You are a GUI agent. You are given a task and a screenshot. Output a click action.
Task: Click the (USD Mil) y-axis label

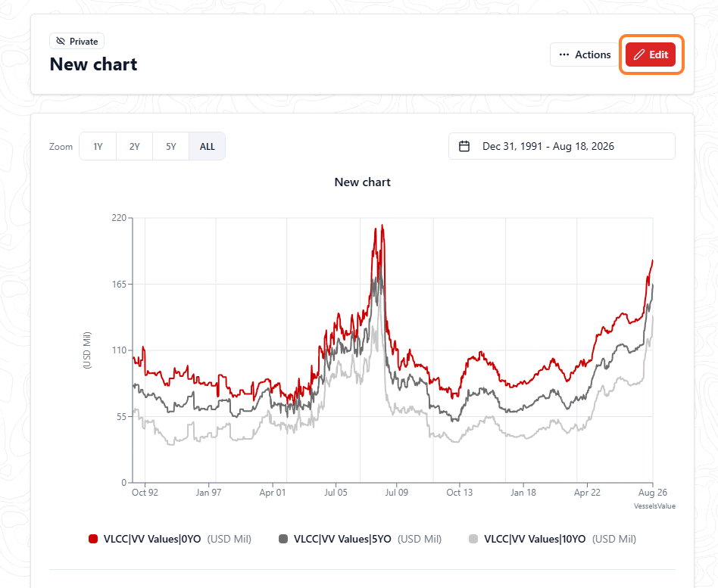(87, 350)
